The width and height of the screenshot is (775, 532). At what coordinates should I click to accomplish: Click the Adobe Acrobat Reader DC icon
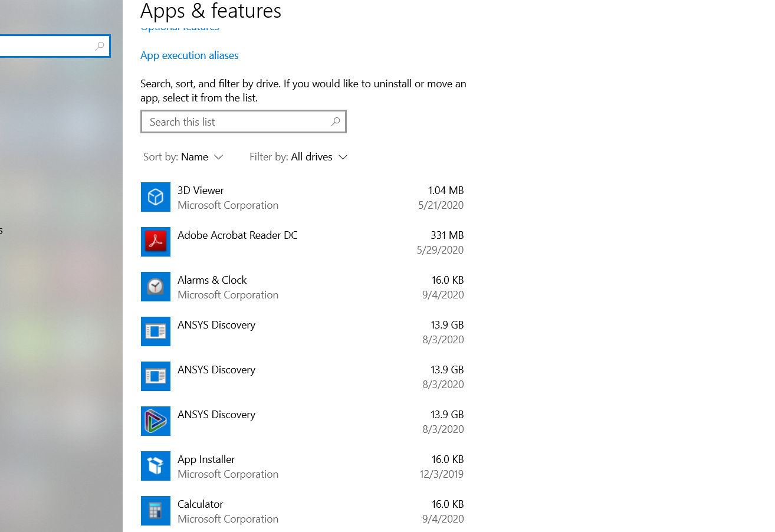tap(156, 242)
